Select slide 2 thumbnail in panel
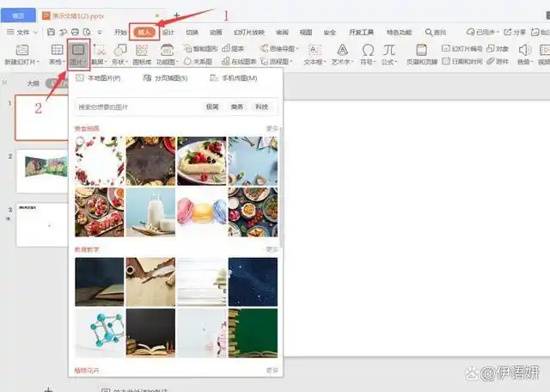Image resolution: width=550 pixels, height=392 pixels. click(42, 171)
